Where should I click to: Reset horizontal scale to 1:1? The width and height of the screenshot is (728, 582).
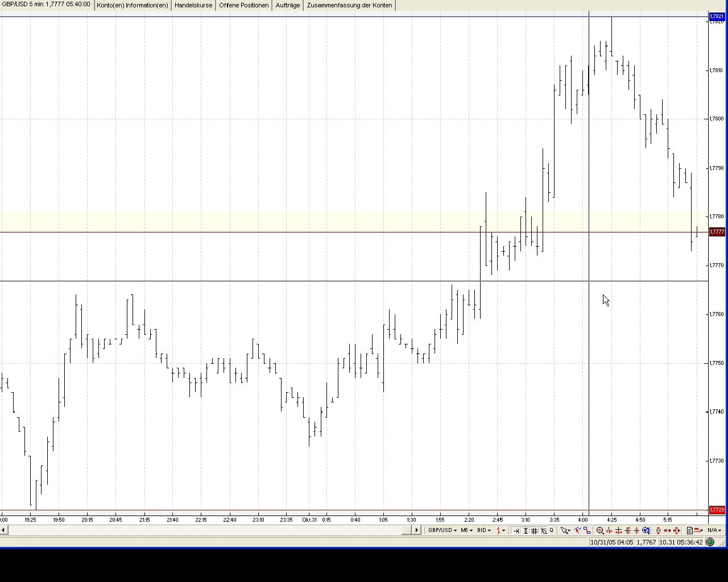[667, 530]
